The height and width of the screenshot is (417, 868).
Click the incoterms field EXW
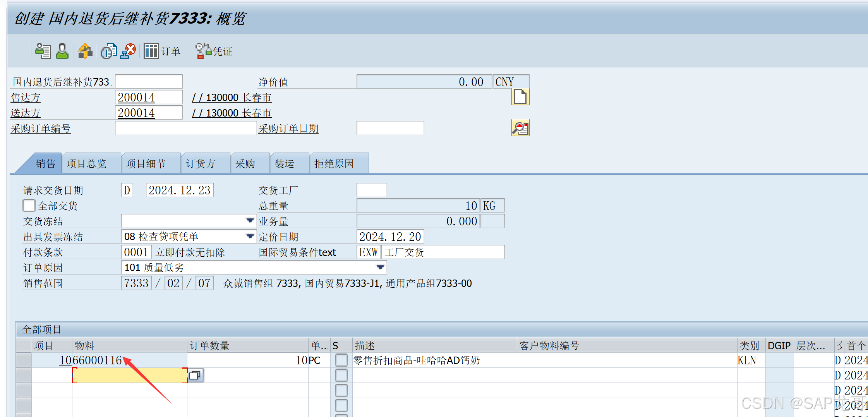[x=369, y=252]
